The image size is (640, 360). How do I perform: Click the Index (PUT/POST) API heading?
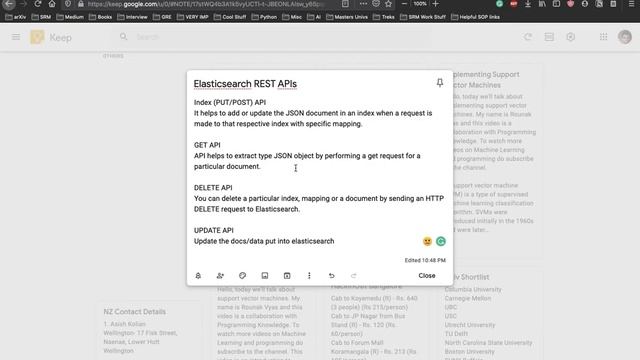(230, 102)
